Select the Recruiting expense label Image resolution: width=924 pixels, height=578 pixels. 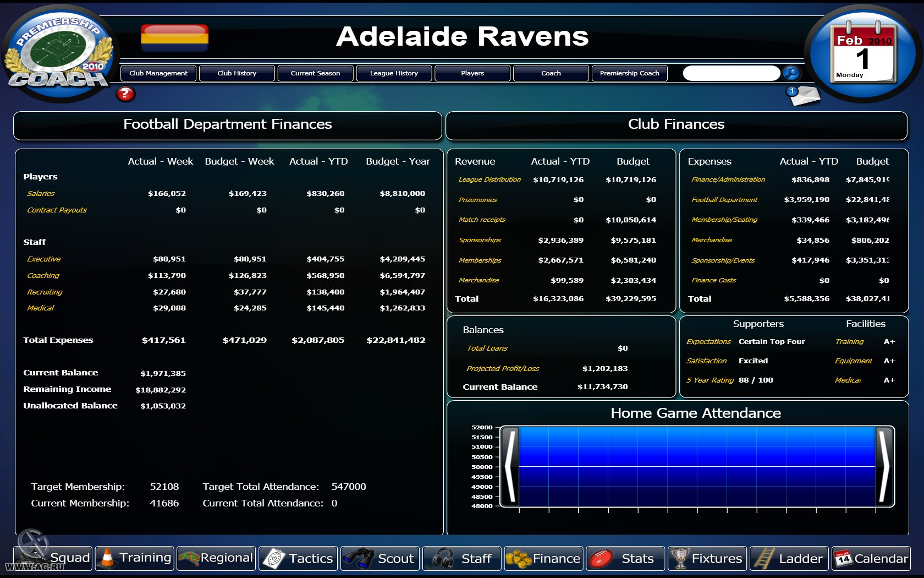click(x=45, y=292)
